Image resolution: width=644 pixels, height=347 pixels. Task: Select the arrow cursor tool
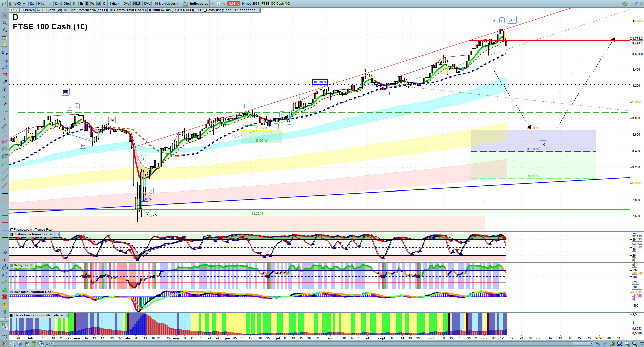click(4, 15)
